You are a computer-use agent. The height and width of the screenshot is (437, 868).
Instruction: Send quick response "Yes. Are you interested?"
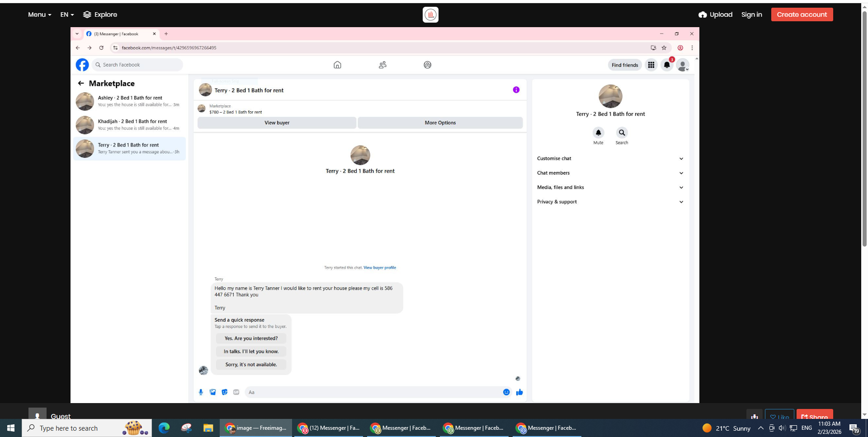coord(251,338)
